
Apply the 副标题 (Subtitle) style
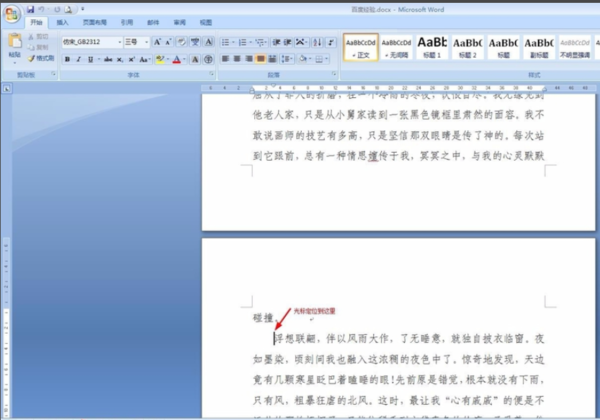(x=538, y=47)
